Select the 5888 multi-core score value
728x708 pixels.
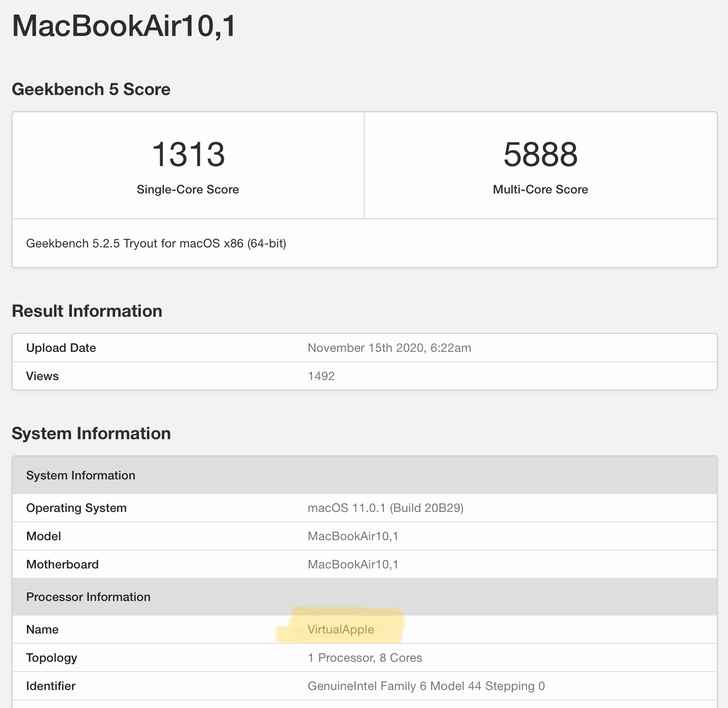541,154
